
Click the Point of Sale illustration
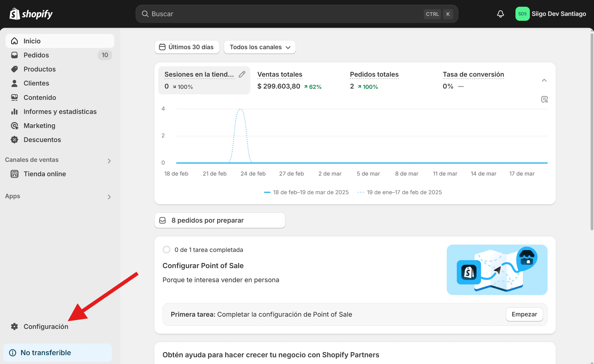click(x=497, y=270)
